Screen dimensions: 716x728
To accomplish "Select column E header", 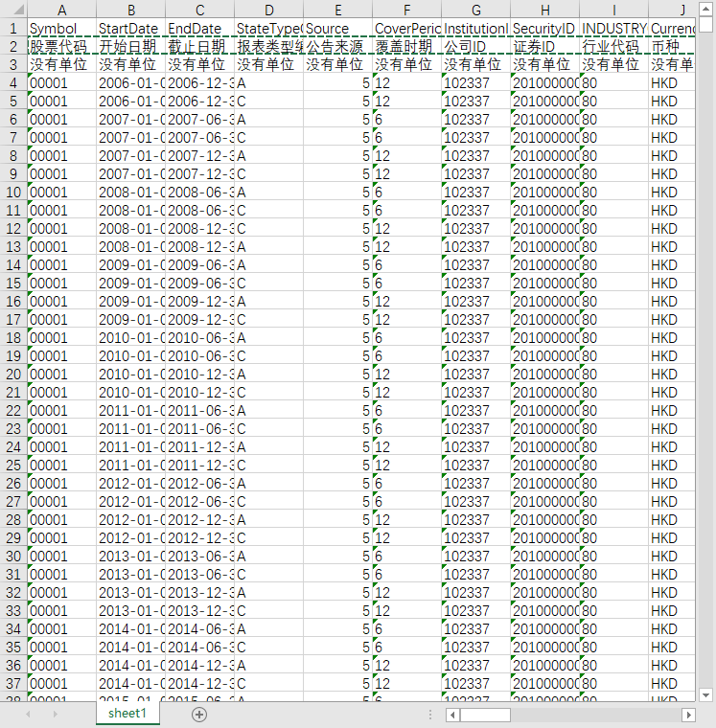I will click(x=337, y=10).
